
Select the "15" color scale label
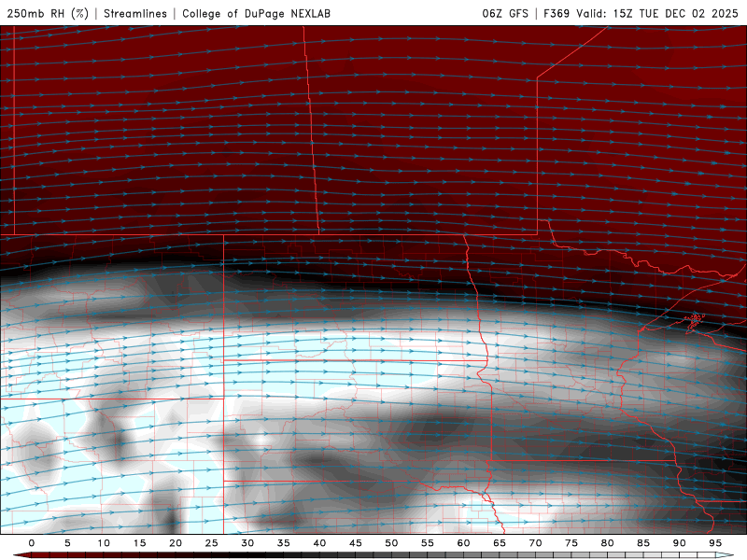[x=139, y=543]
